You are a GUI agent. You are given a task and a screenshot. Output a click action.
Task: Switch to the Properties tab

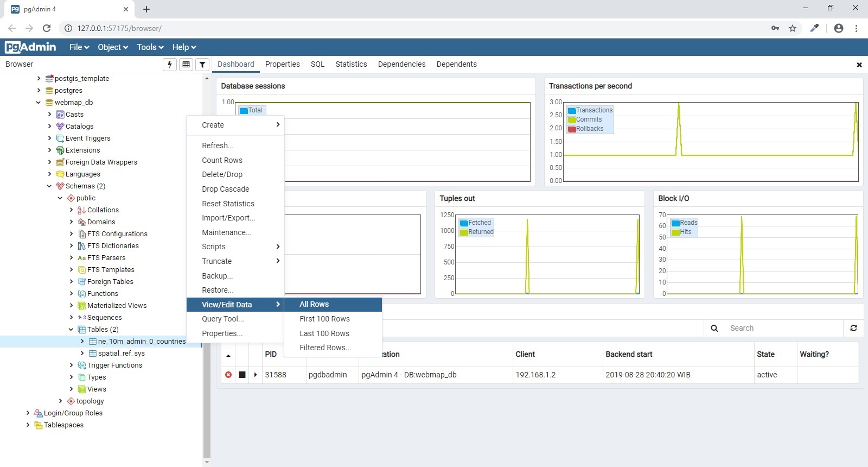[x=283, y=64]
